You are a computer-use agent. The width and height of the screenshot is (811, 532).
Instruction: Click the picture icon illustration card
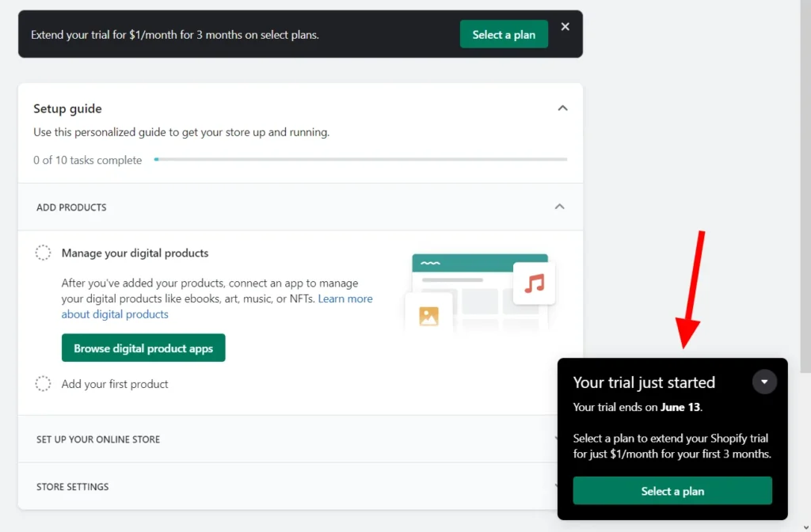click(x=428, y=315)
